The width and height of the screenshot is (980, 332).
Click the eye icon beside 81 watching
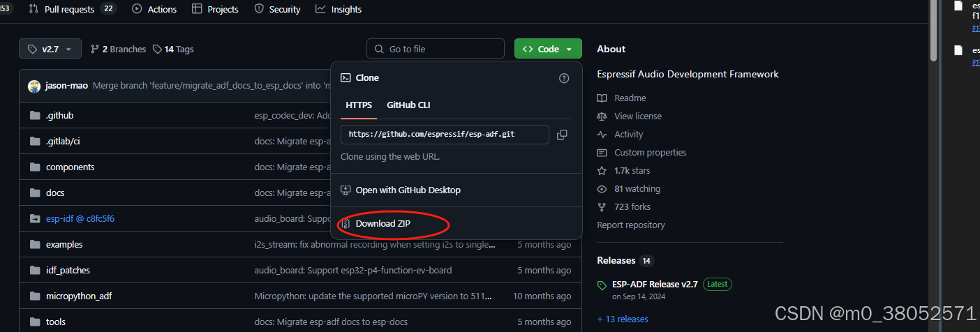(602, 189)
